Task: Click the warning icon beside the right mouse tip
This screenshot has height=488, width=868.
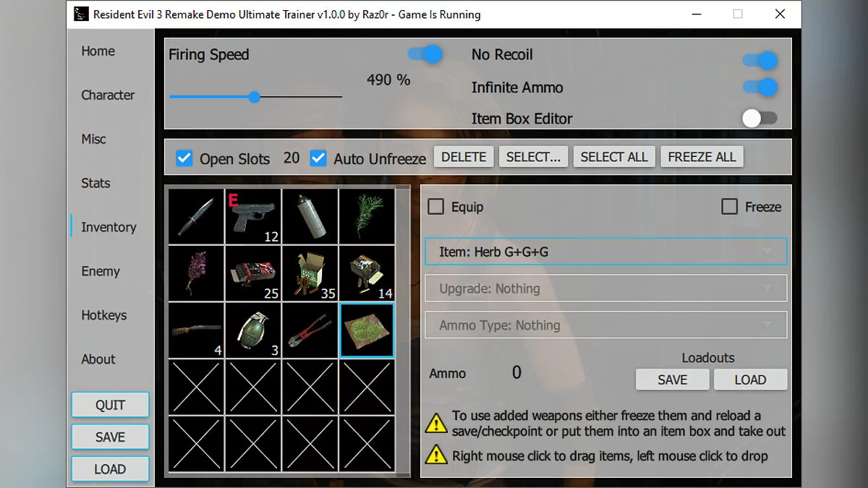Action: coord(435,454)
